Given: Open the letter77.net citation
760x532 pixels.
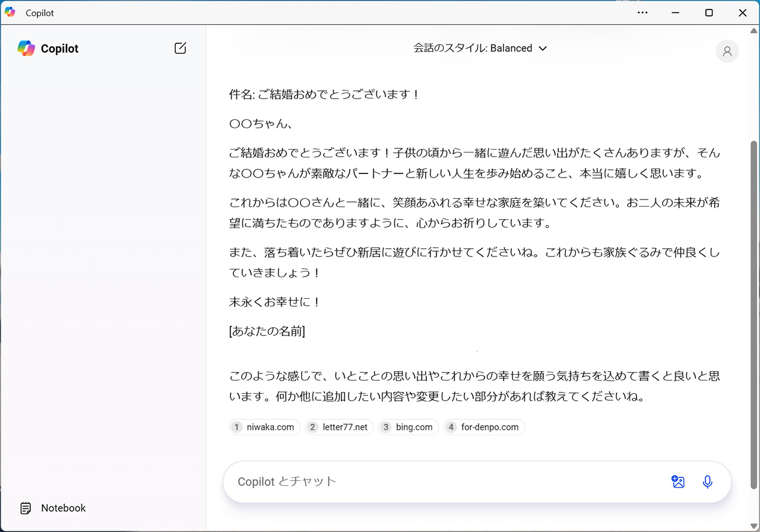Looking at the screenshot, I should click(x=339, y=427).
